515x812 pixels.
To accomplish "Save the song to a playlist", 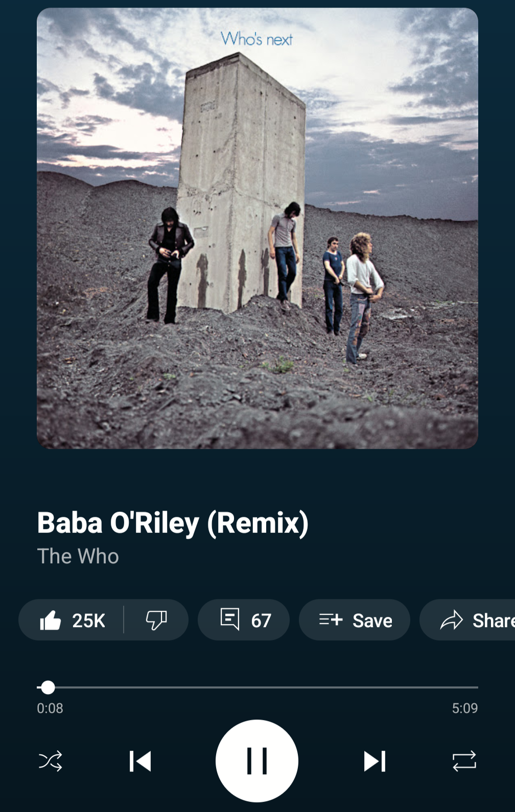I will (x=355, y=620).
